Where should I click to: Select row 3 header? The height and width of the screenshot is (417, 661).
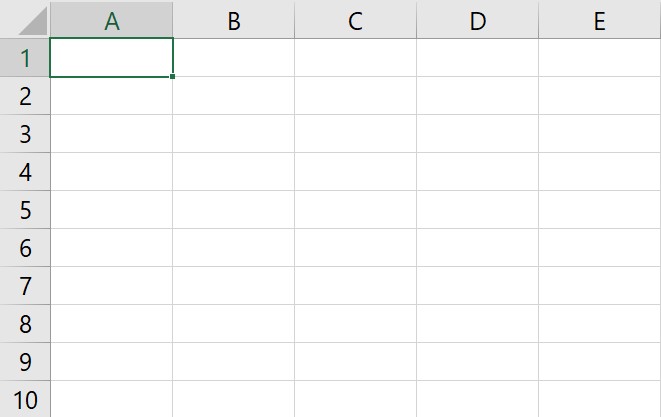click(x=25, y=134)
